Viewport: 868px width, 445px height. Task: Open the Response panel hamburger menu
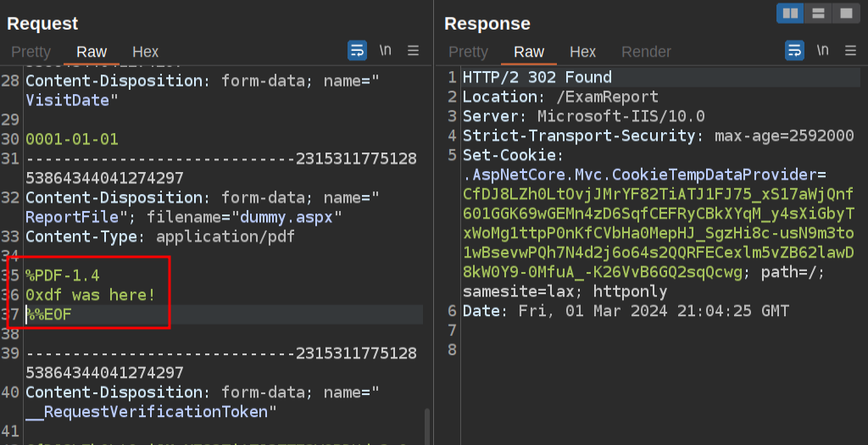pyautogui.click(x=850, y=50)
